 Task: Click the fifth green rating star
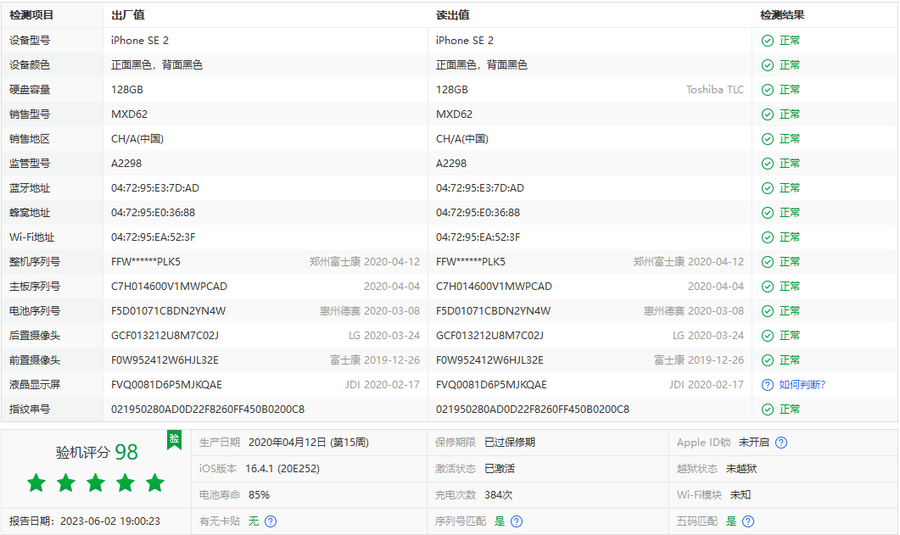[x=155, y=483]
